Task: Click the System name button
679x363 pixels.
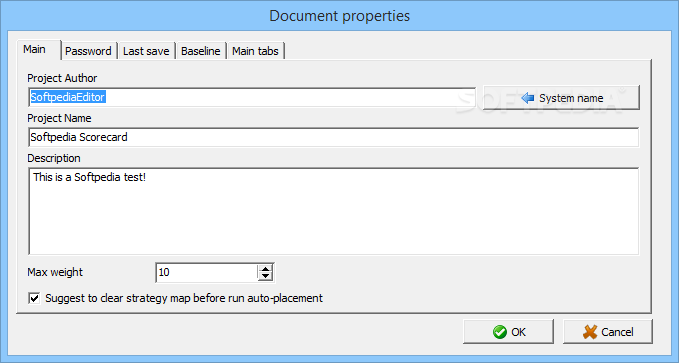Action: (x=561, y=98)
